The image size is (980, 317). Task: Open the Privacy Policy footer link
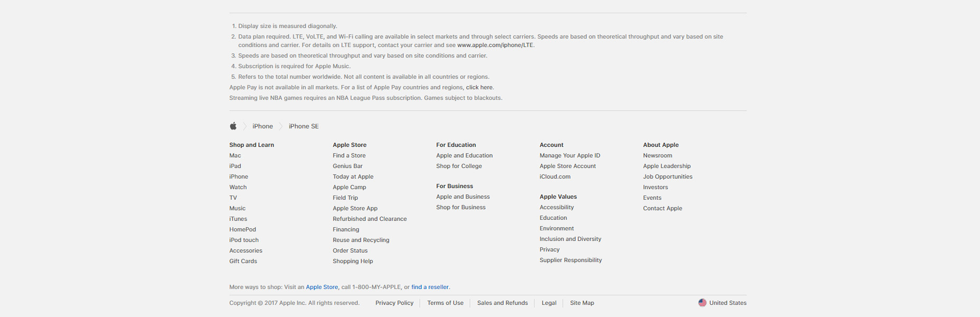pos(394,303)
